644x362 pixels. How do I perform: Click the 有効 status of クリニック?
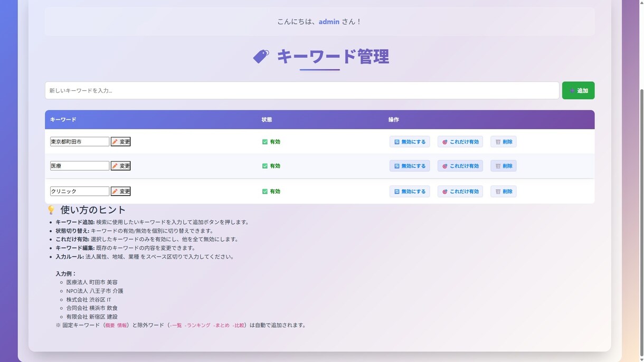[x=271, y=191]
